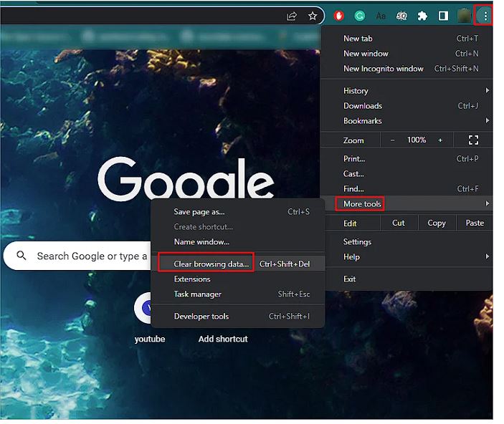Bookmark this tab with the star icon
The height and width of the screenshot is (424, 504).
tap(313, 16)
